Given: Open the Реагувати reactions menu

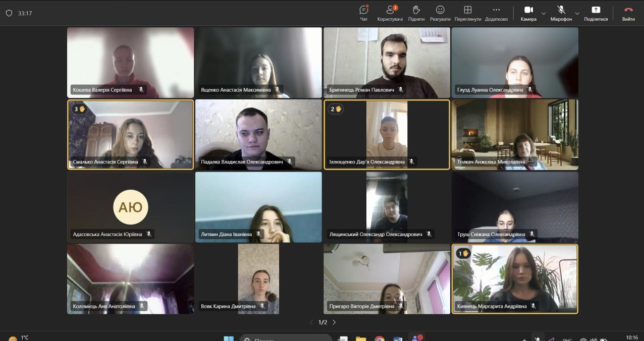Looking at the screenshot, I should [x=440, y=13].
